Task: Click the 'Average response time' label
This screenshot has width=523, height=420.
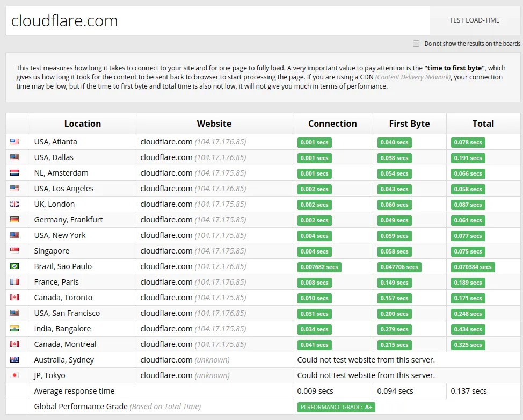Action: [x=74, y=391]
